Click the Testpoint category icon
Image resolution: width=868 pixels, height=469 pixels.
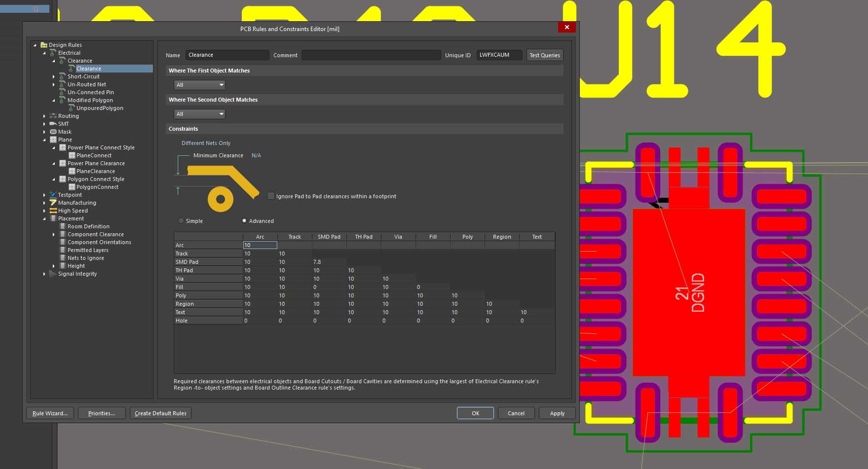coord(53,195)
